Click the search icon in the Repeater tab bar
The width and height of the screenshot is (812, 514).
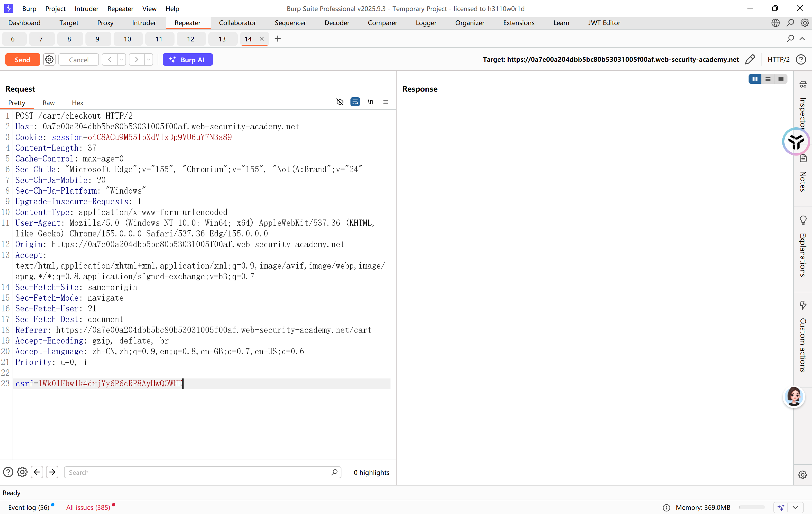coord(790,39)
